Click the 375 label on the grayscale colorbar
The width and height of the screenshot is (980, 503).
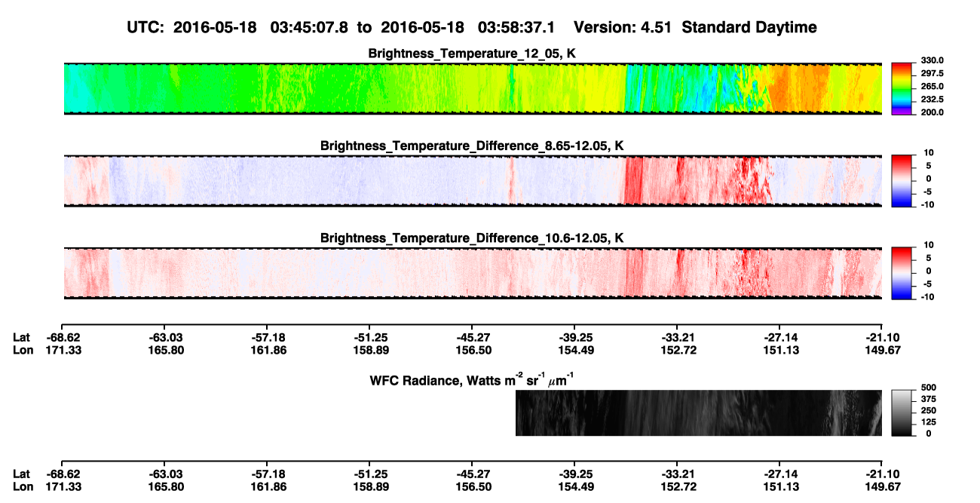(927, 399)
